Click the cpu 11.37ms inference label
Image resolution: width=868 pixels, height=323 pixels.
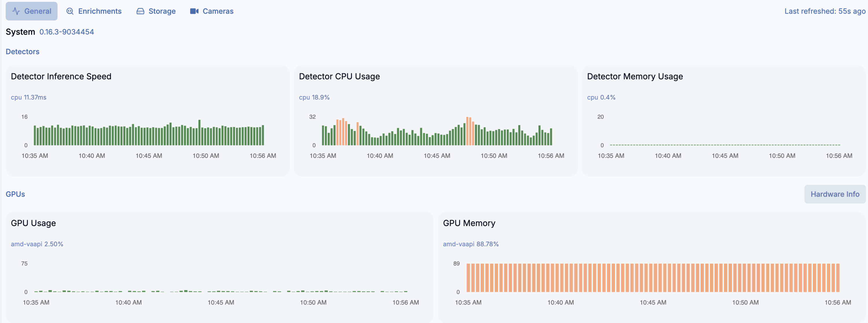point(28,97)
